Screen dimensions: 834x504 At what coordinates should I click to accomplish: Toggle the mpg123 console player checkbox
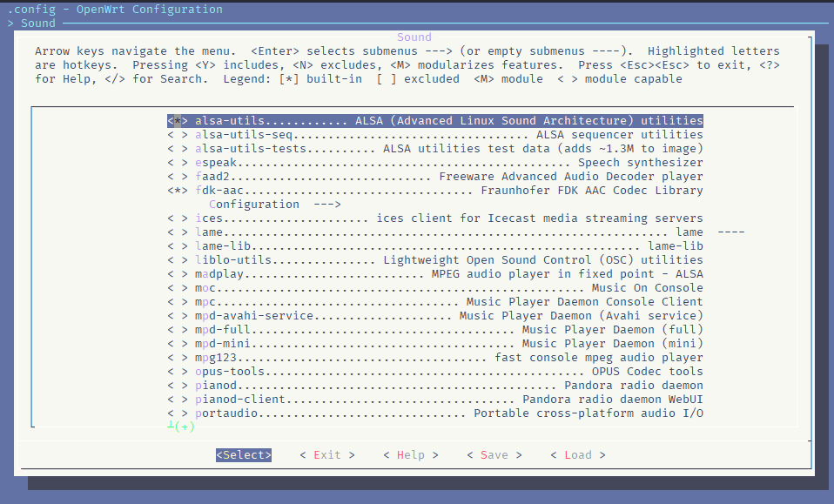click(178, 358)
